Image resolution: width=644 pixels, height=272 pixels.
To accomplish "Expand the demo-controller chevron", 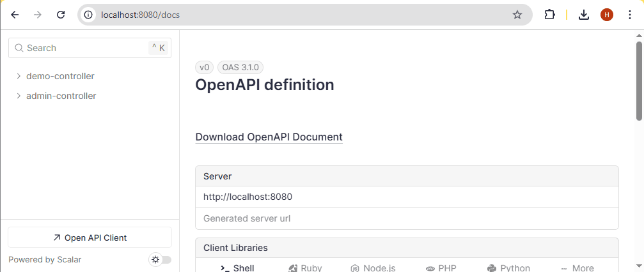I will 19,77.
